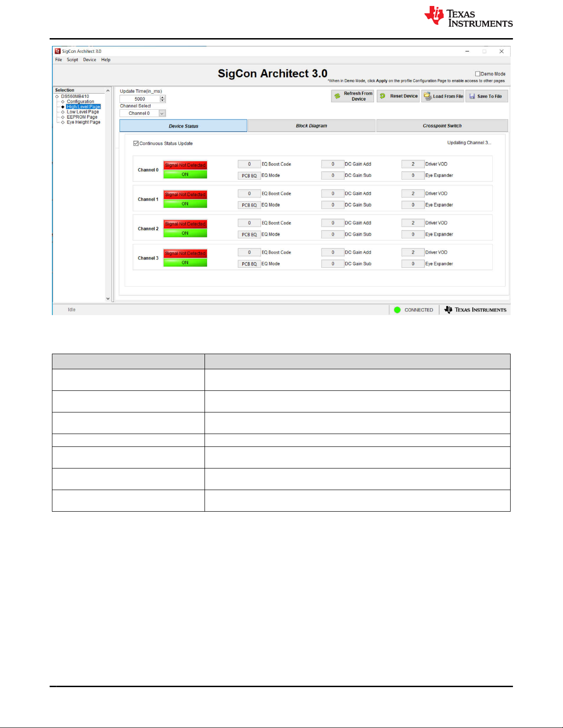Select DS560MB410 in the Selection tree
This screenshot has width=563, height=728.
[75, 96]
